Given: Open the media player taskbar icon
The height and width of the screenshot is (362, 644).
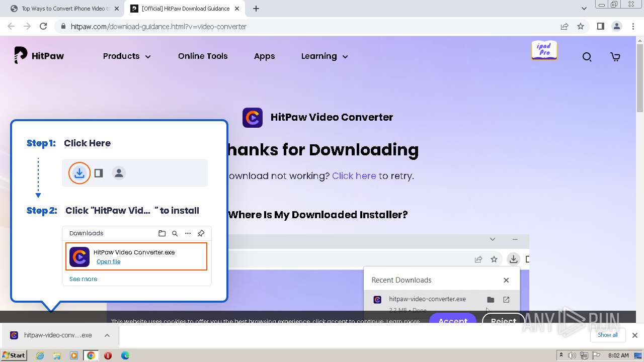Looking at the screenshot, I should click(x=74, y=355).
